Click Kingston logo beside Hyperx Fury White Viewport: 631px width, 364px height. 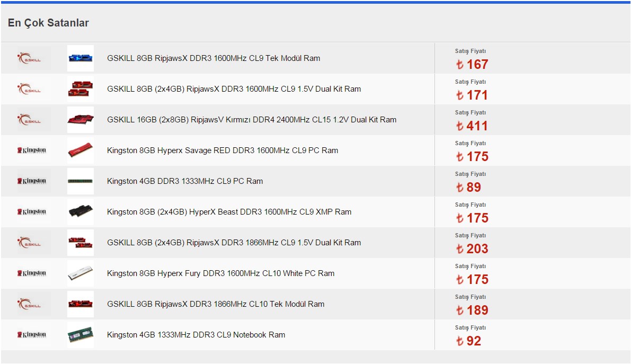33,273
